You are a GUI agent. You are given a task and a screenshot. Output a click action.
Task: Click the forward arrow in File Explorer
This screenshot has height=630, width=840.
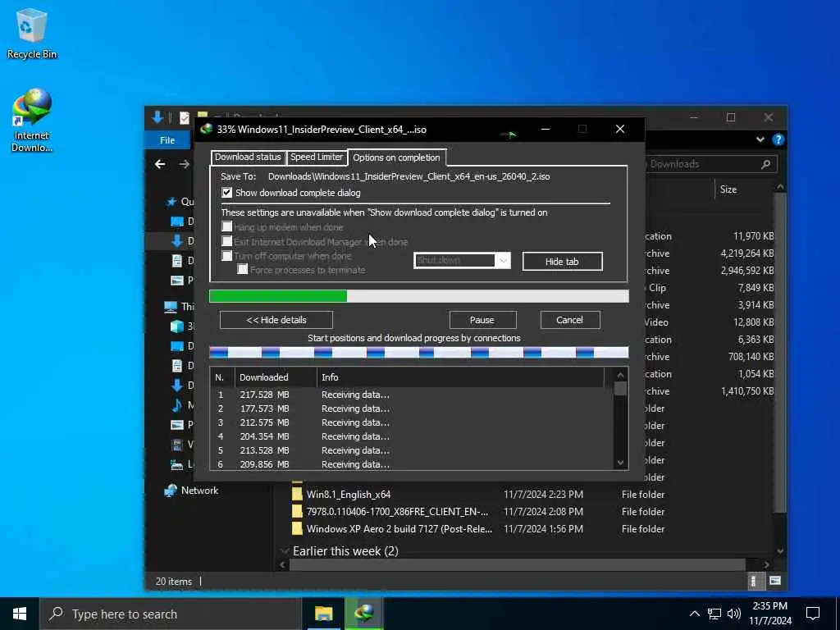click(x=185, y=164)
